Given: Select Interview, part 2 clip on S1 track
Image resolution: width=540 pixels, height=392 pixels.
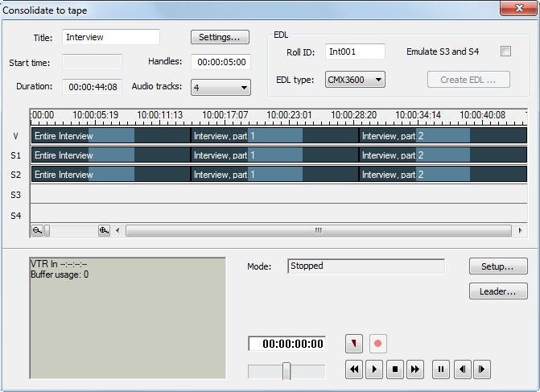Looking at the screenshot, I should pyautogui.click(x=443, y=155).
